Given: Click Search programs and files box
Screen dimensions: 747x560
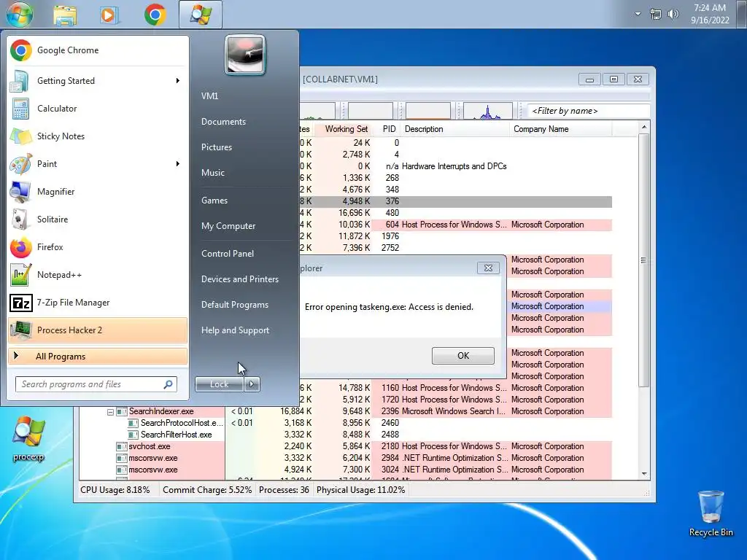Looking at the screenshot, I should pos(90,384).
